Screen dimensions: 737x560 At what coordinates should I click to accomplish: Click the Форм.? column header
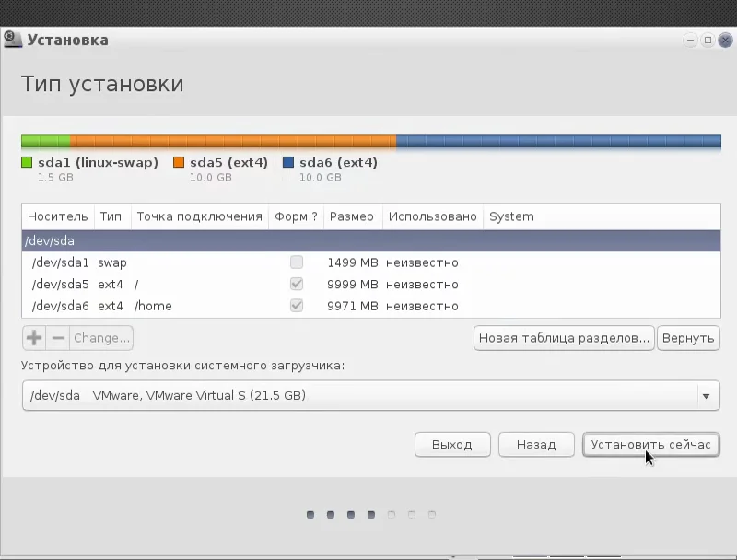tap(296, 216)
